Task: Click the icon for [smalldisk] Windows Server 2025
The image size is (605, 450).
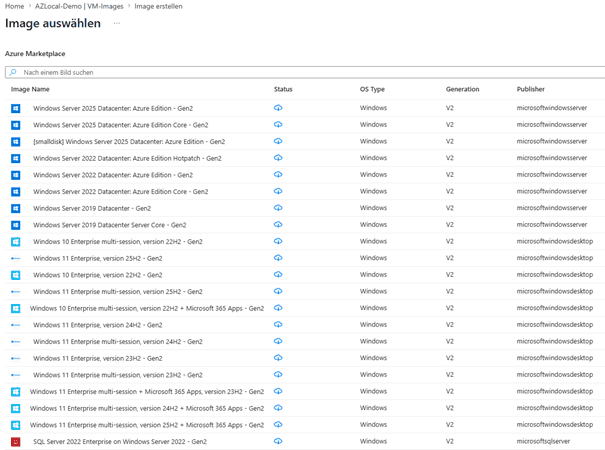Action: click(x=16, y=141)
